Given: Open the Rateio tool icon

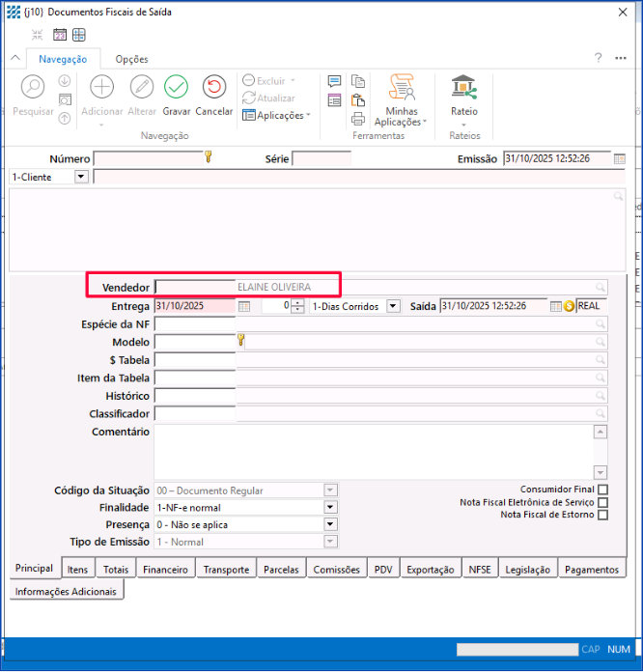Looking at the screenshot, I should coord(463,87).
